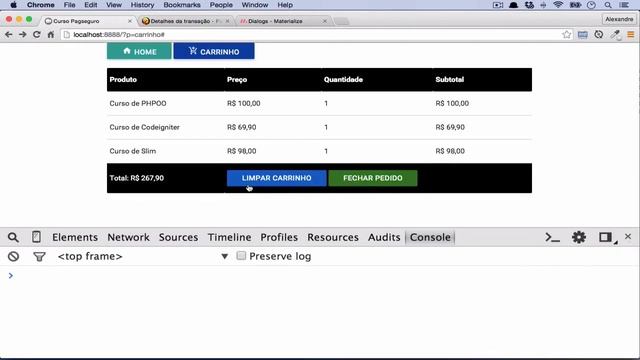Click the Alexandre profile button
Image resolution: width=640 pixels, height=360 pixels.
click(x=619, y=19)
